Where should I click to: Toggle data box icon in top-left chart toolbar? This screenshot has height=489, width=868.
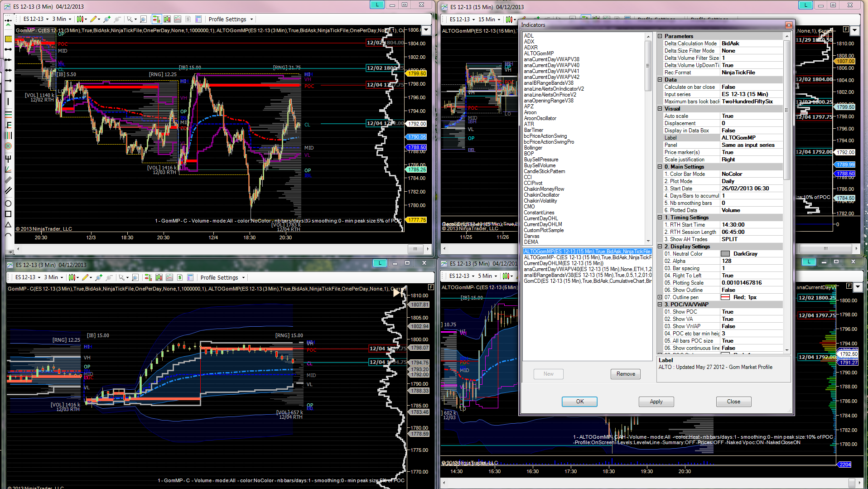click(143, 19)
